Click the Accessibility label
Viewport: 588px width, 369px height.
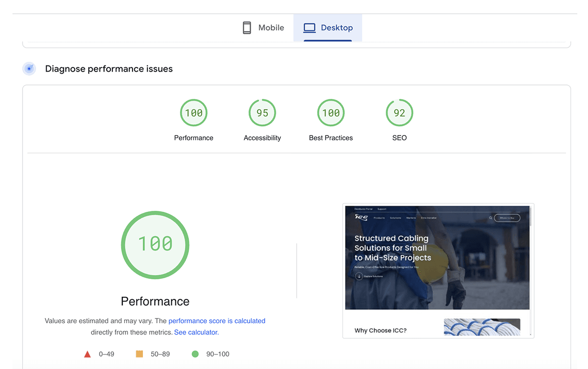[262, 138]
